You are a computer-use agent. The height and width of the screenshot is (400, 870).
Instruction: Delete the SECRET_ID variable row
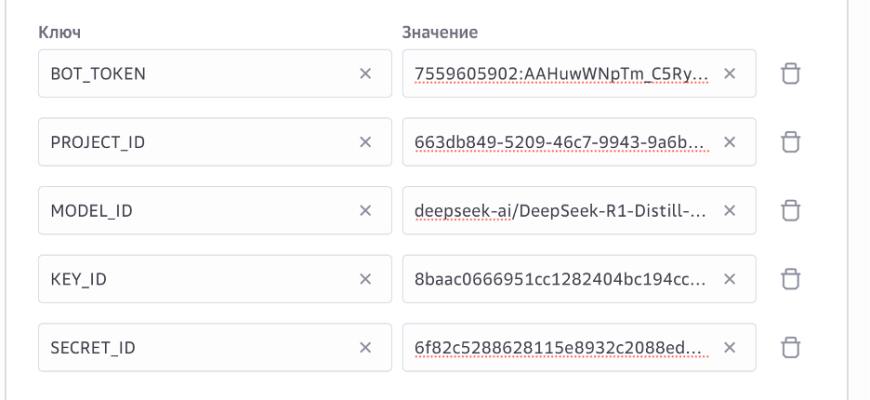click(x=791, y=347)
